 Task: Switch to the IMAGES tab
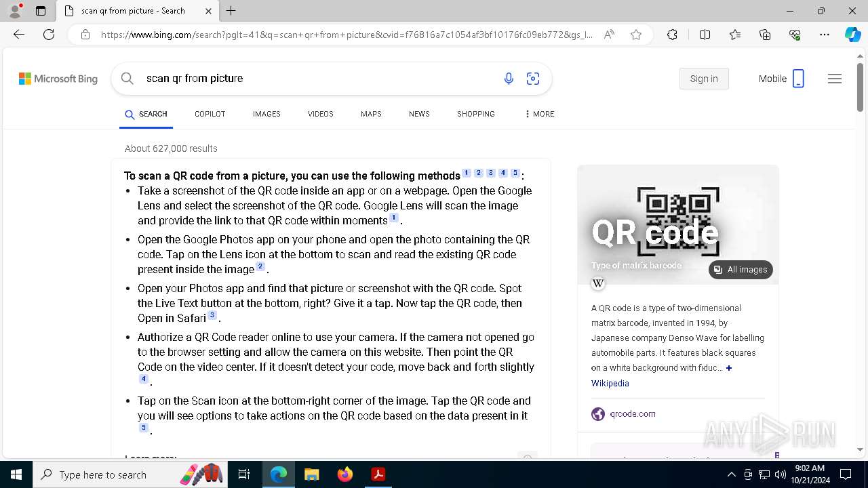[267, 114]
